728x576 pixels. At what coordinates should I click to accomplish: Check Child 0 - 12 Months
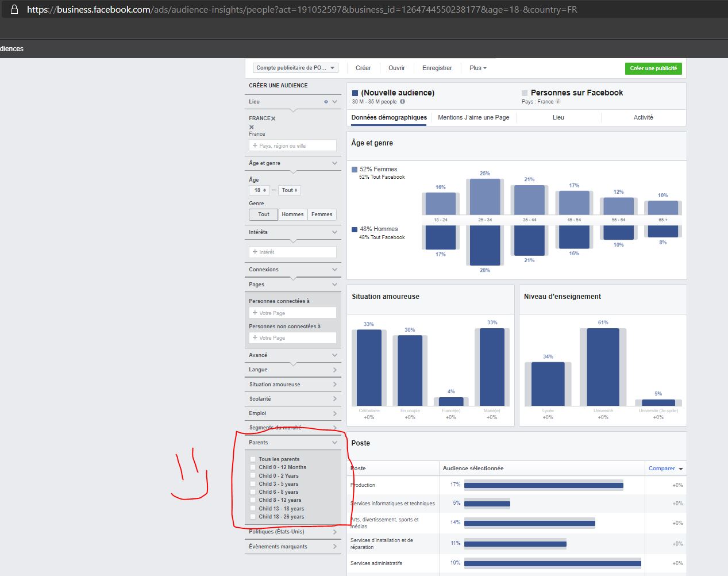point(253,467)
